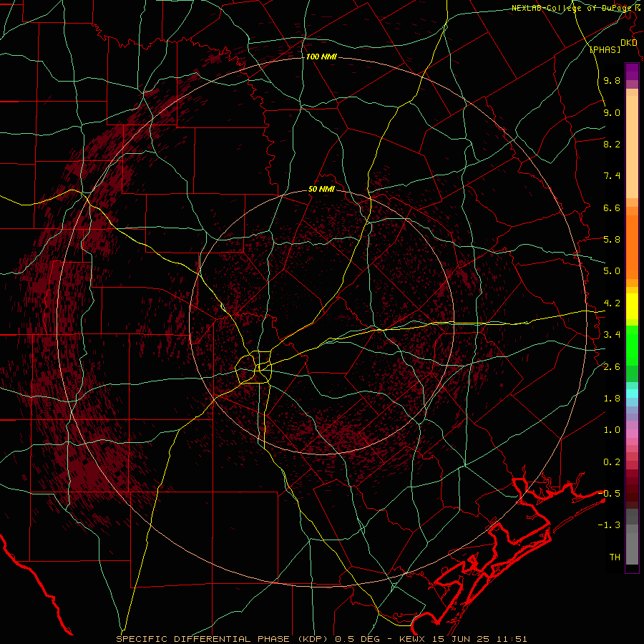644x644 pixels.
Task: Click the KEWX station identifier
Action: tap(412, 639)
